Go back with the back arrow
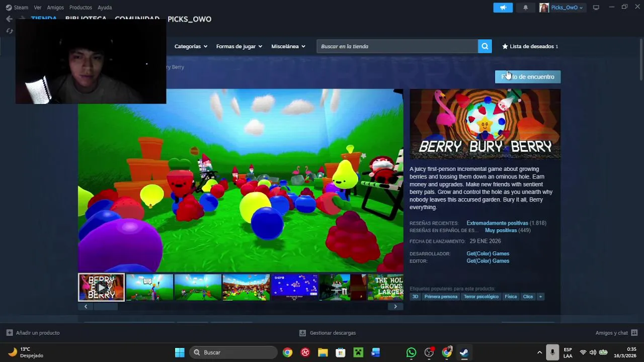 (9, 19)
